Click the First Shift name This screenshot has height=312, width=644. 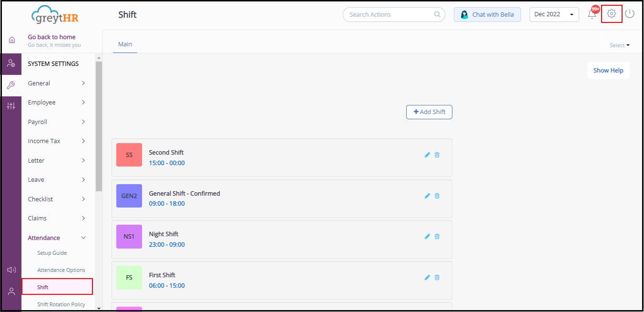(x=162, y=275)
